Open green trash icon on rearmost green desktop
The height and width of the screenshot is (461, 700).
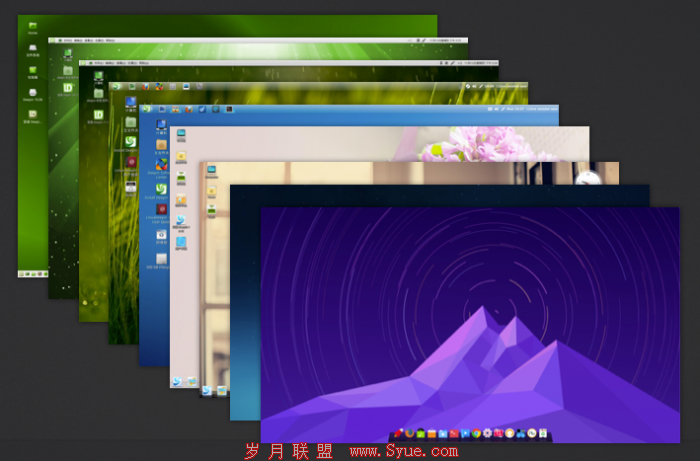33,70
